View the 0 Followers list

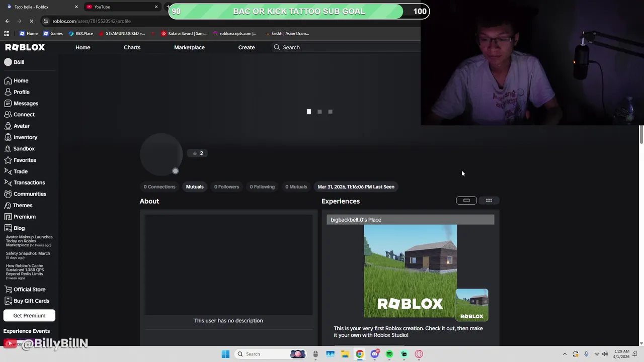[226, 187]
